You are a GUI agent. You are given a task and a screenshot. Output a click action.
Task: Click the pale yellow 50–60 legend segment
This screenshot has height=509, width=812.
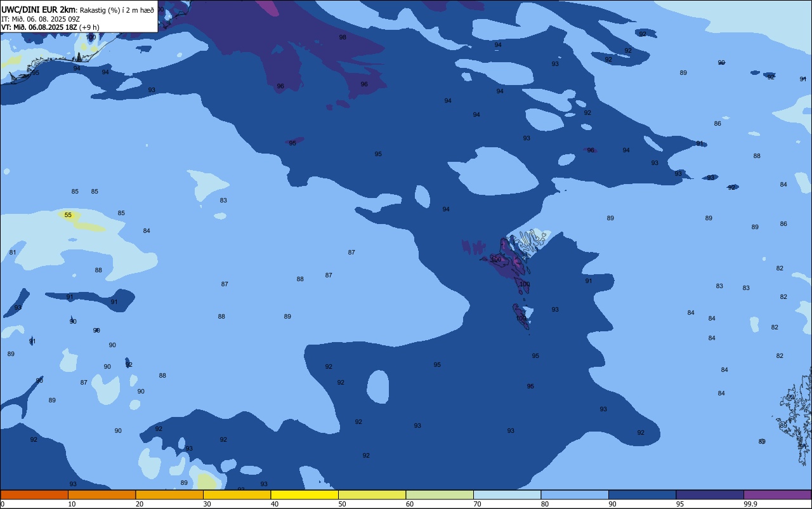[372, 494]
